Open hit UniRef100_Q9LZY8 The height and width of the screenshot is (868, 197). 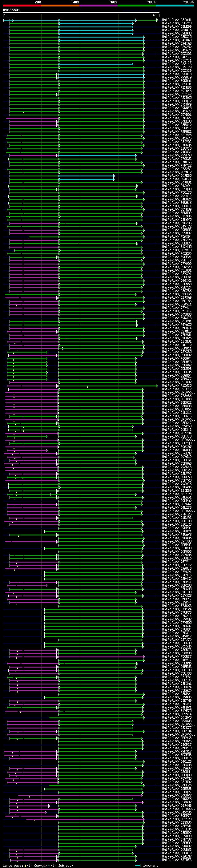(177, 24)
